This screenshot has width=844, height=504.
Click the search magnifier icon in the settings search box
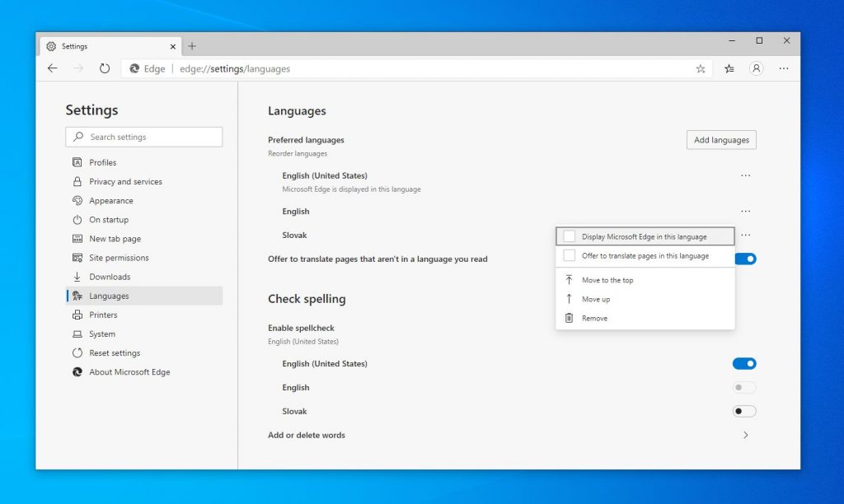pyautogui.click(x=78, y=137)
